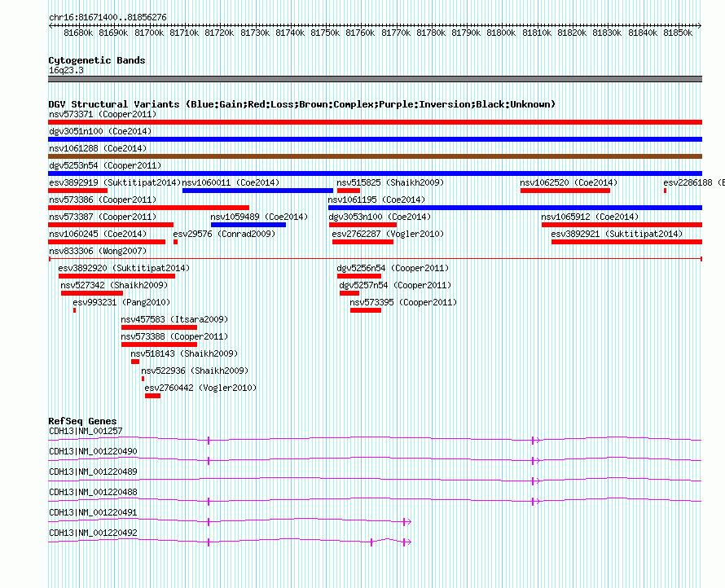Viewport: 725px width, 588px height.
Task: Click the nsv515825 (Shaikh2009) label
Action: (389, 182)
